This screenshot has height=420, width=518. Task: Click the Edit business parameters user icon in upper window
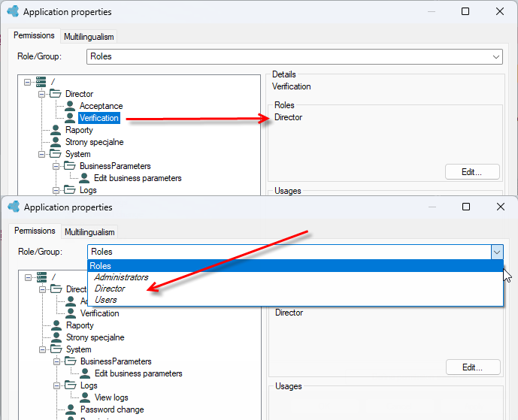84,178
